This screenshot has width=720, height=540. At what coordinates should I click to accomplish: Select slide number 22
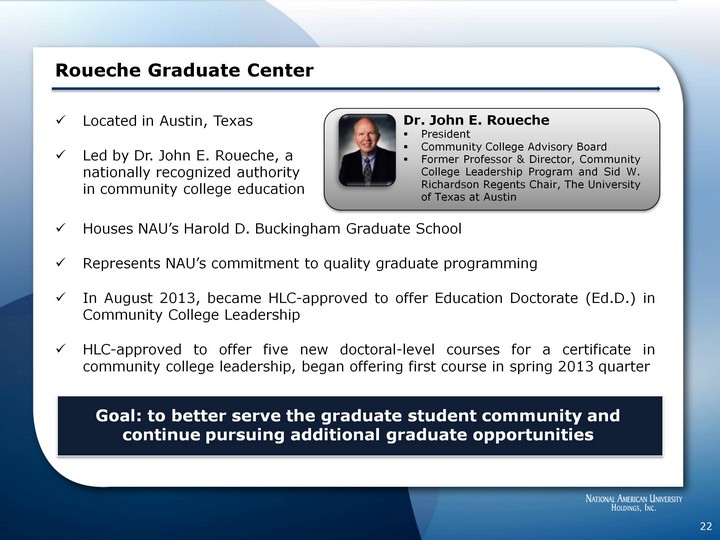point(706,526)
